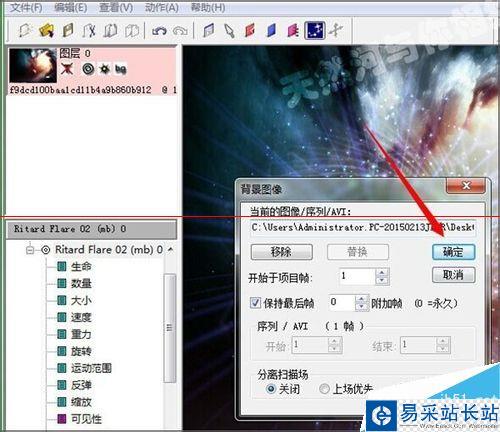This screenshot has width=500, height=432.
Task: Open the 编辑(E) menu
Action: pyautogui.click(x=71, y=7)
